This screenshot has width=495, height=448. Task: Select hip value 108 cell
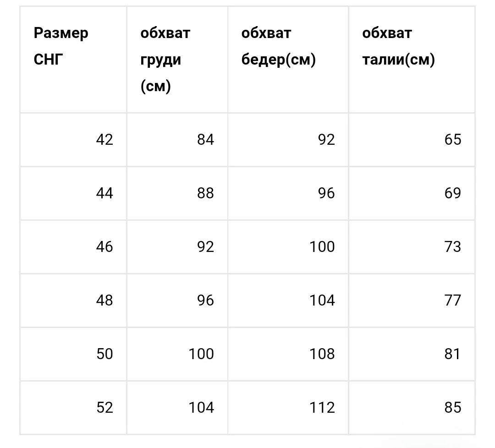(288, 354)
